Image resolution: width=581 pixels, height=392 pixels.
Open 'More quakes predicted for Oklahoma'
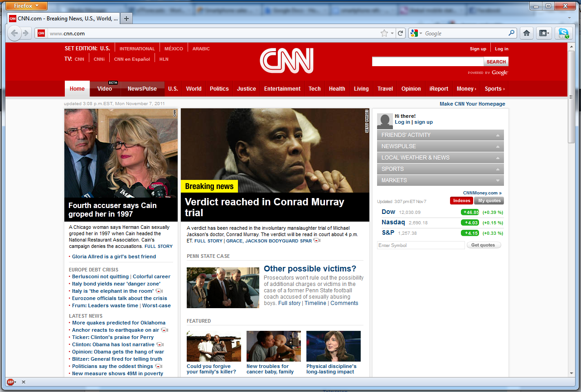tap(119, 323)
